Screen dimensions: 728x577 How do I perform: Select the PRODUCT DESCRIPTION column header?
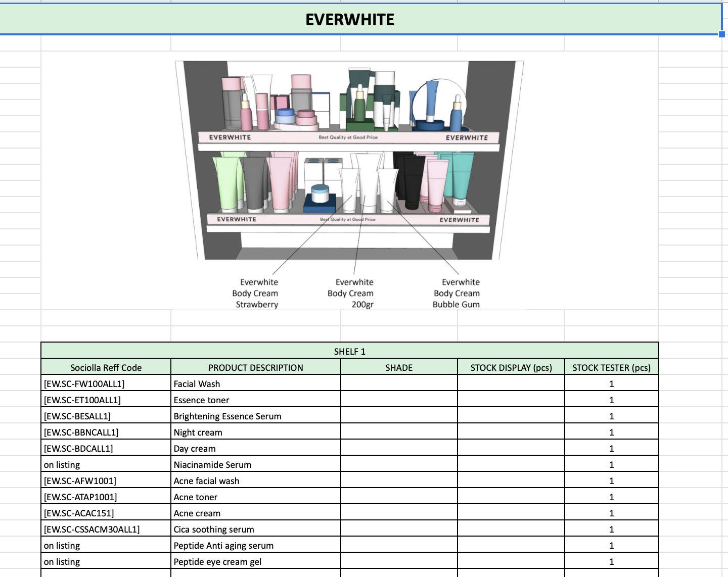click(256, 367)
